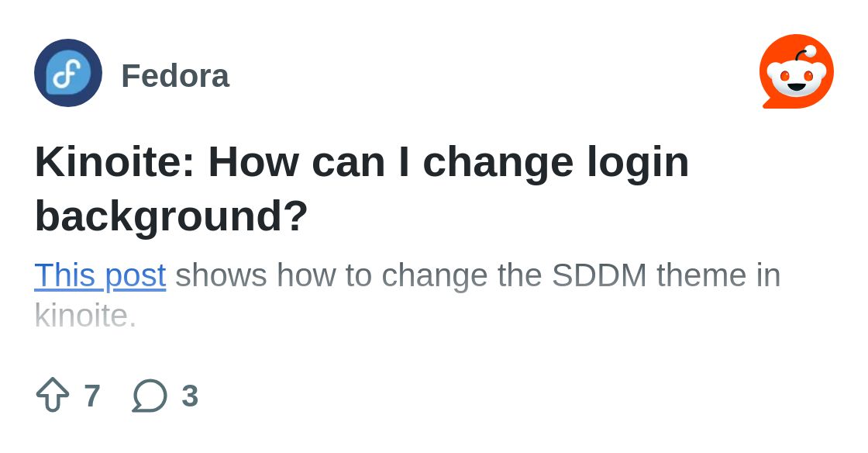The width and height of the screenshot is (868, 453).
Task: Open comments via the speech bubble icon
Action: click(x=150, y=396)
